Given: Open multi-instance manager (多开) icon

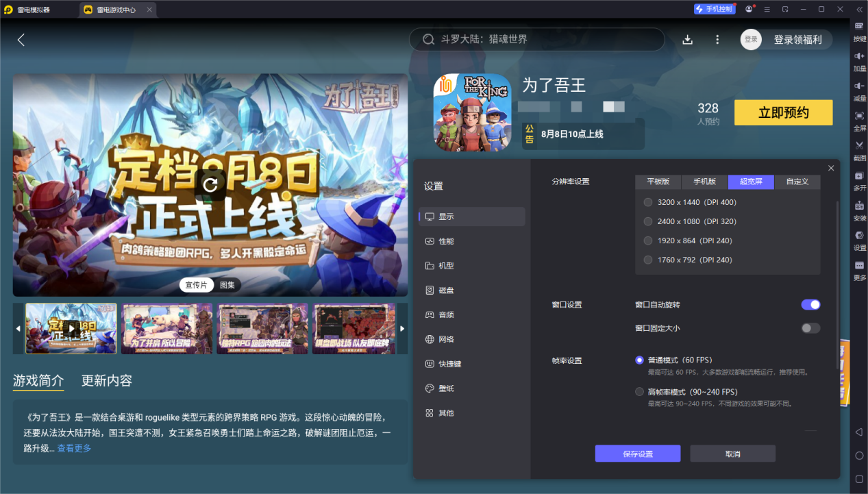Looking at the screenshot, I should pos(858,182).
